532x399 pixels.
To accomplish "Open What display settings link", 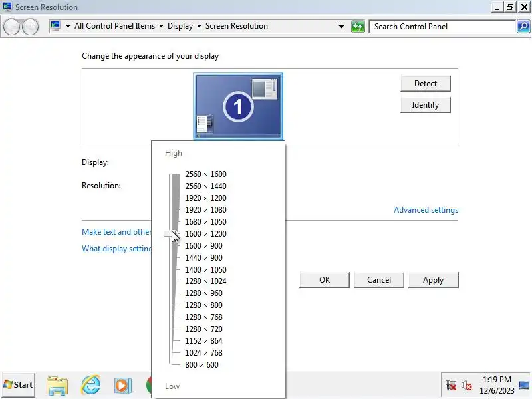I will pyautogui.click(x=116, y=249).
